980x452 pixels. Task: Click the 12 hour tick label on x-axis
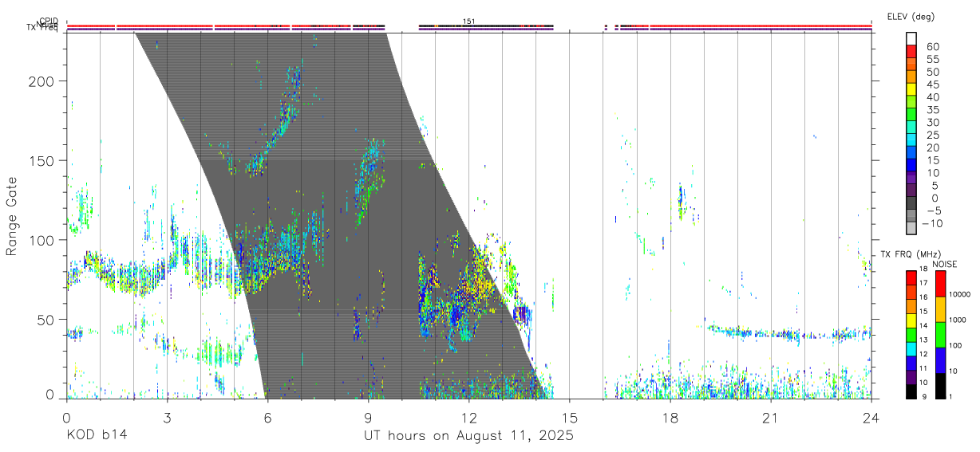point(468,418)
